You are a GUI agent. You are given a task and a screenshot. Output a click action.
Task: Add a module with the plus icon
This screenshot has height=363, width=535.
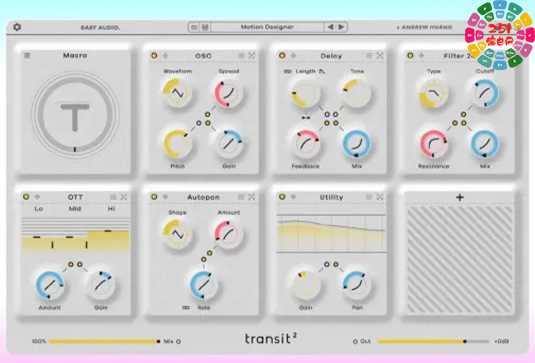click(x=460, y=197)
